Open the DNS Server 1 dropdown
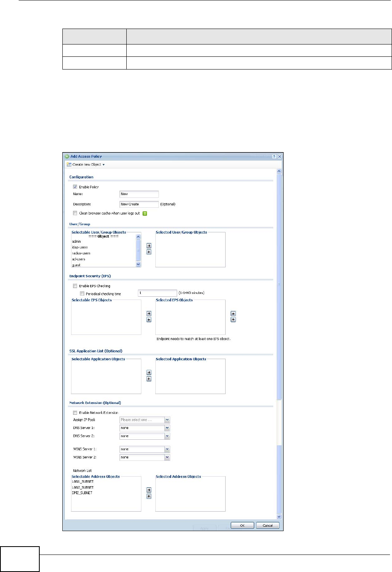The height and width of the screenshot is (572, 392). 167,428
